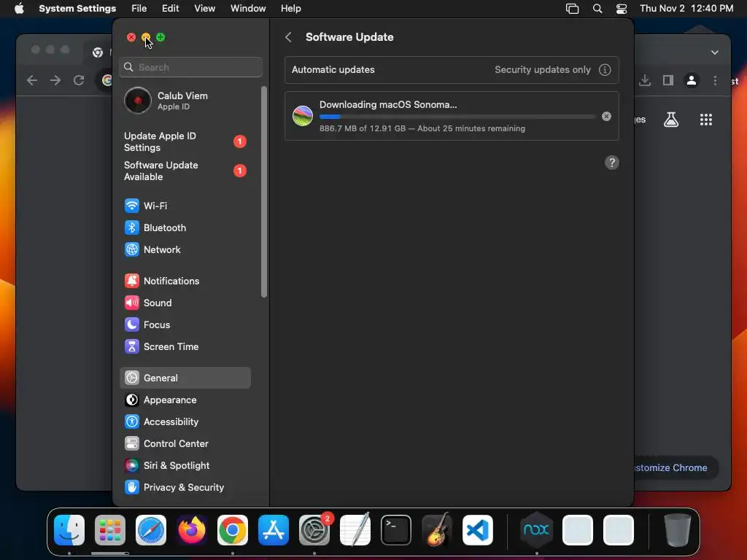Image resolution: width=747 pixels, height=560 pixels.
Task: Click the Labs flask icon in Chrome
Action: click(671, 120)
